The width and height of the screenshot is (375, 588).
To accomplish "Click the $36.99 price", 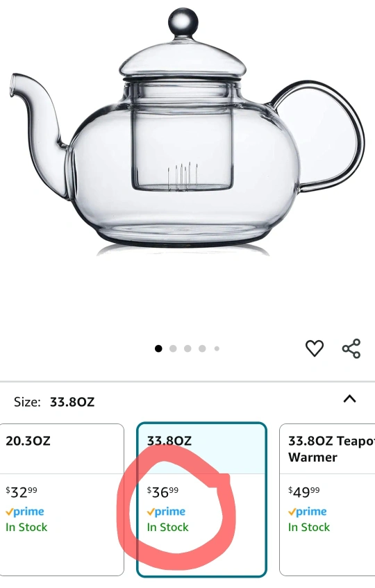I will pyautogui.click(x=162, y=492).
